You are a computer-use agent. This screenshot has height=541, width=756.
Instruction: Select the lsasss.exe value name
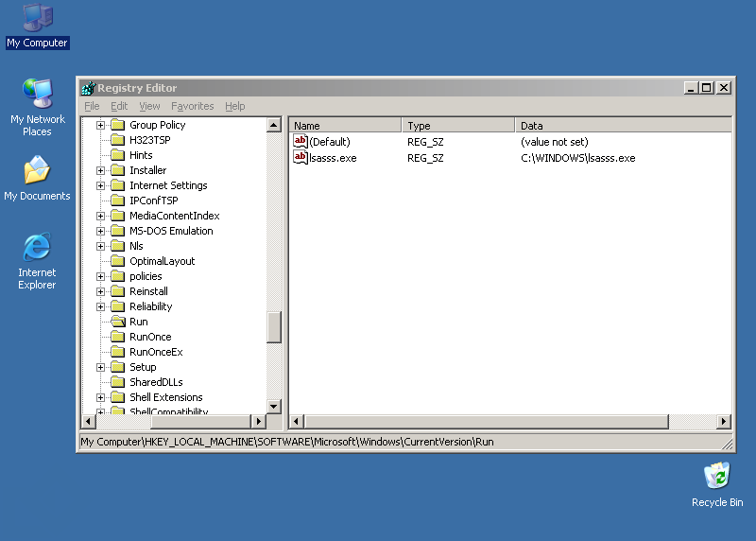(x=333, y=158)
